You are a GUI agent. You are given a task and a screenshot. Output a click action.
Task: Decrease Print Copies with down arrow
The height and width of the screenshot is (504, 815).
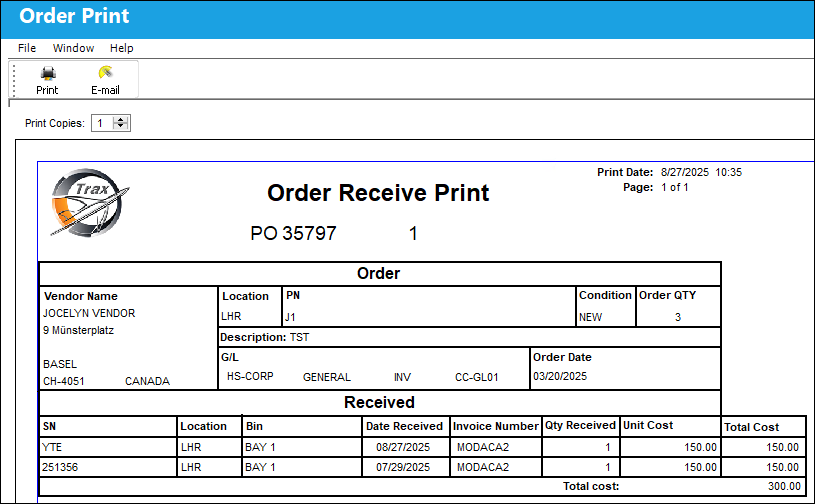click(x=121, y=126)
